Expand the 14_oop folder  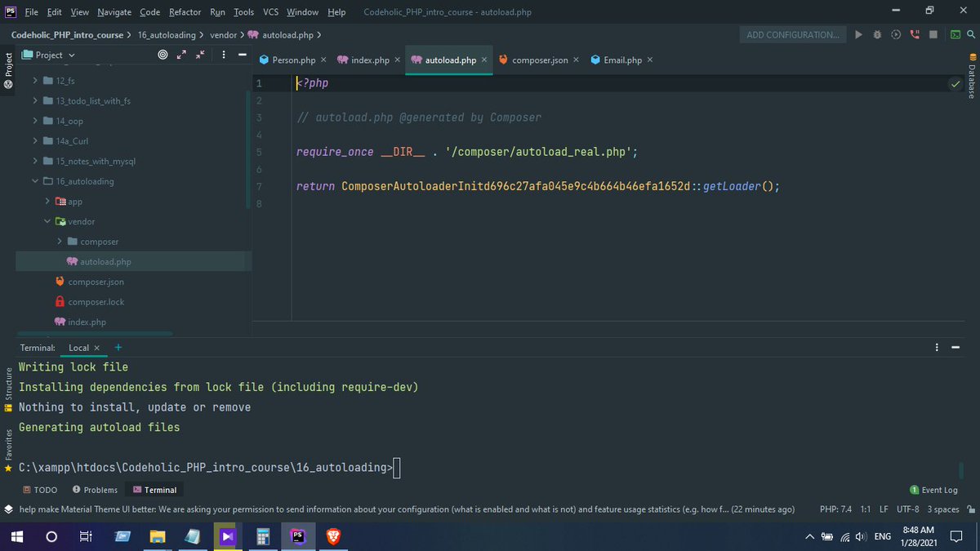[x=35, y=121]
